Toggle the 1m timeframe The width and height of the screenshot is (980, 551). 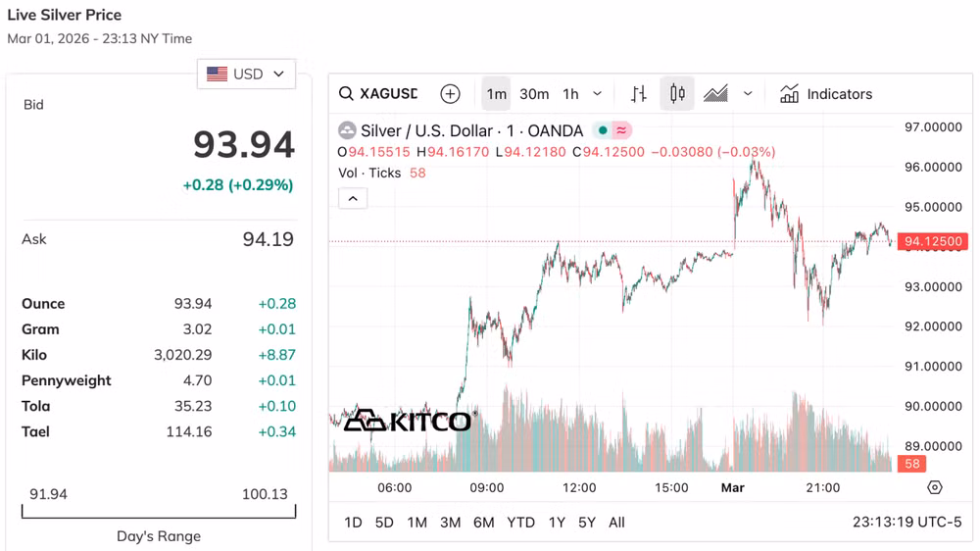497,94
